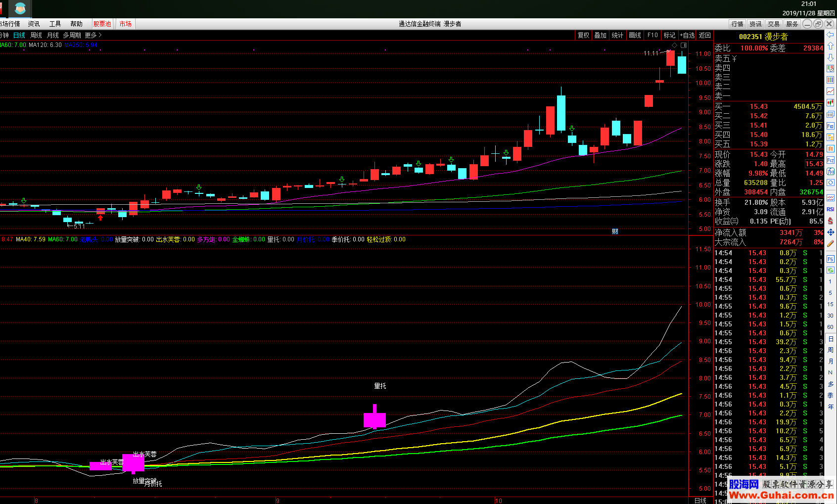This screenshot has width=837, height=504.
Task: Open the 统计 statistics menu
Action: 617,35
